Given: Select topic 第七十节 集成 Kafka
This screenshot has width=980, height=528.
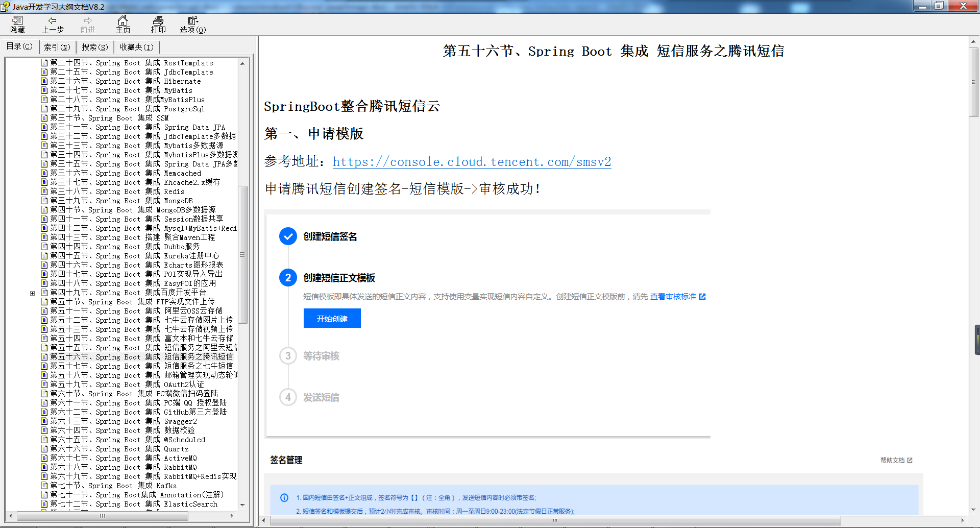Looking at the screenshot, I should pos(113,486).
